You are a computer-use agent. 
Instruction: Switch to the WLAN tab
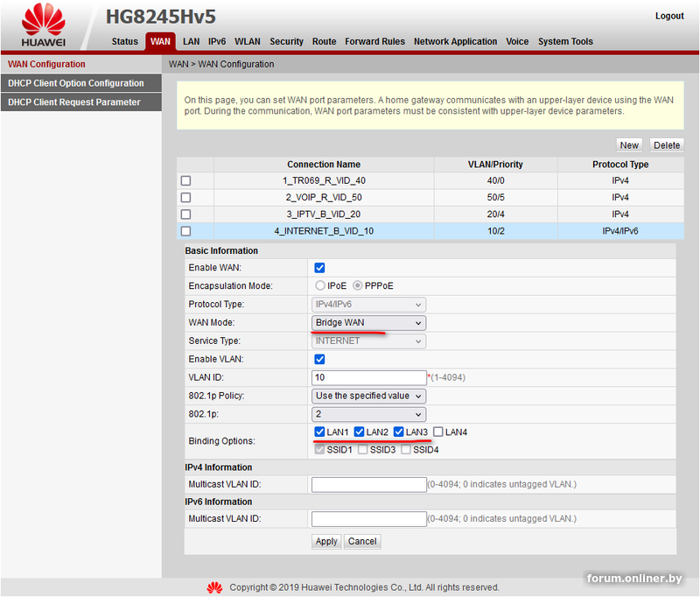248,41
